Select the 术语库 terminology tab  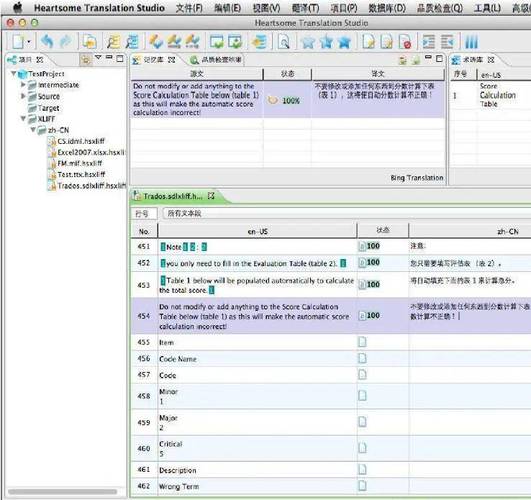coord(468,60)
